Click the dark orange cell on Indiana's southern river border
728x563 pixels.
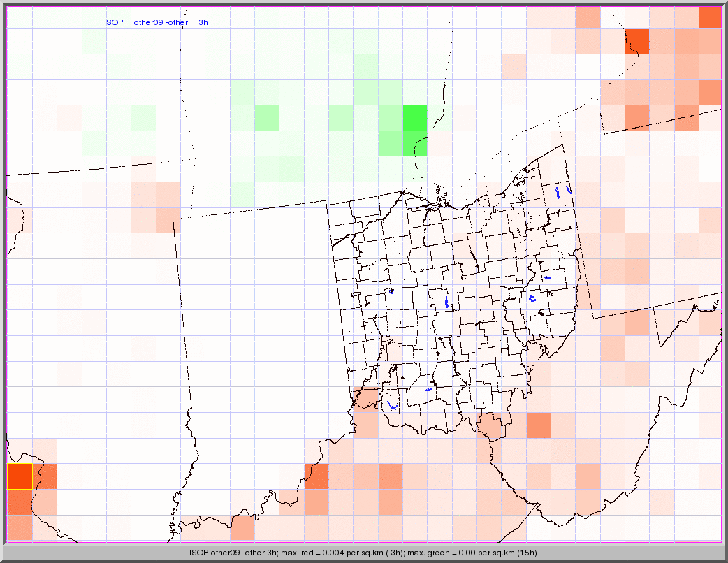316,476
